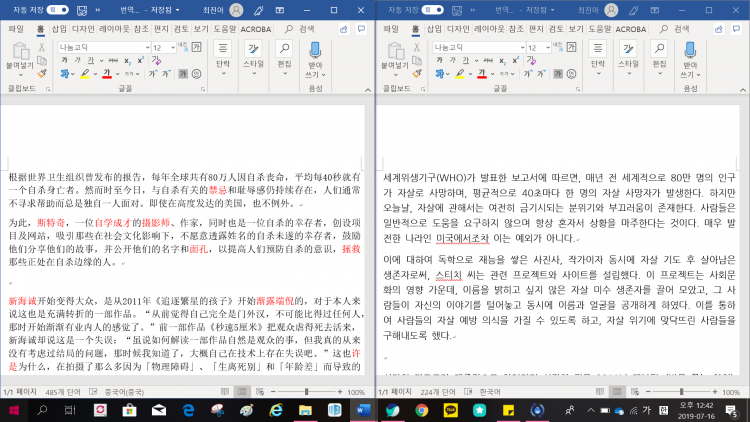Click user account avatar in left title bar
This screenshot has width=750, height=422.
[x=236, y=10]
